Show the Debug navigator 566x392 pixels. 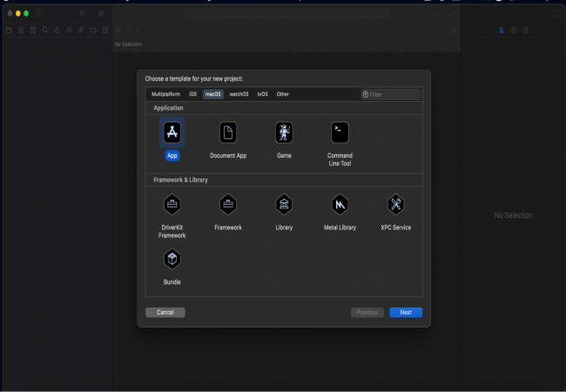coord(81,30)
